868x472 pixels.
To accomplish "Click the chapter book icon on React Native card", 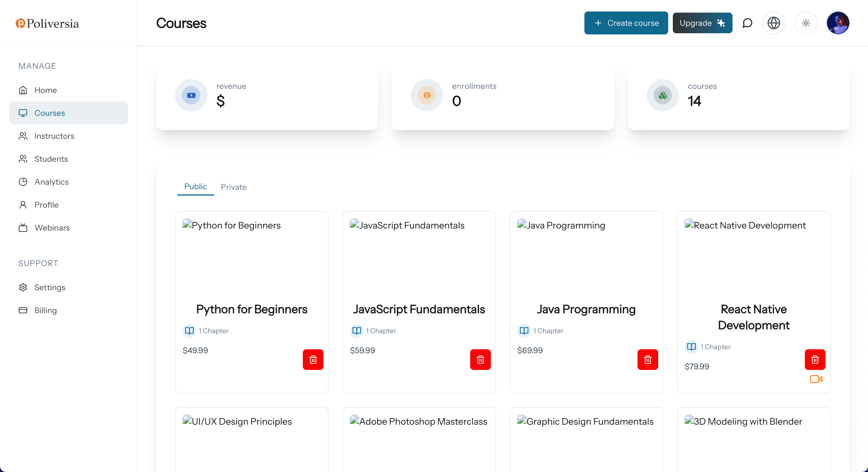I will pyautogui.click(x=691, y=347).
